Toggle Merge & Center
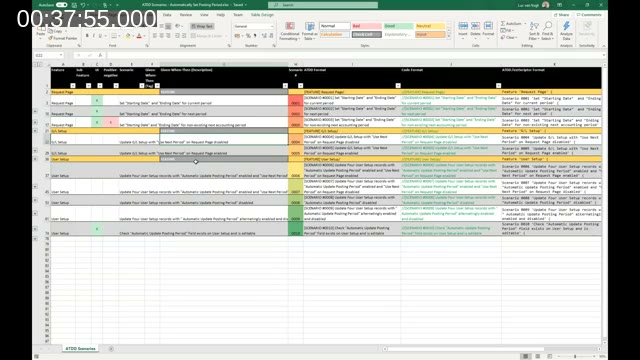Screen dimensions: 640x360 pos(208,36)
